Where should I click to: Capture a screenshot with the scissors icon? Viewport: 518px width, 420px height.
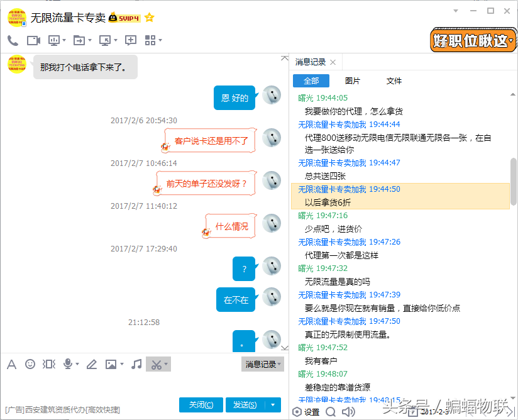click(155, 363)
